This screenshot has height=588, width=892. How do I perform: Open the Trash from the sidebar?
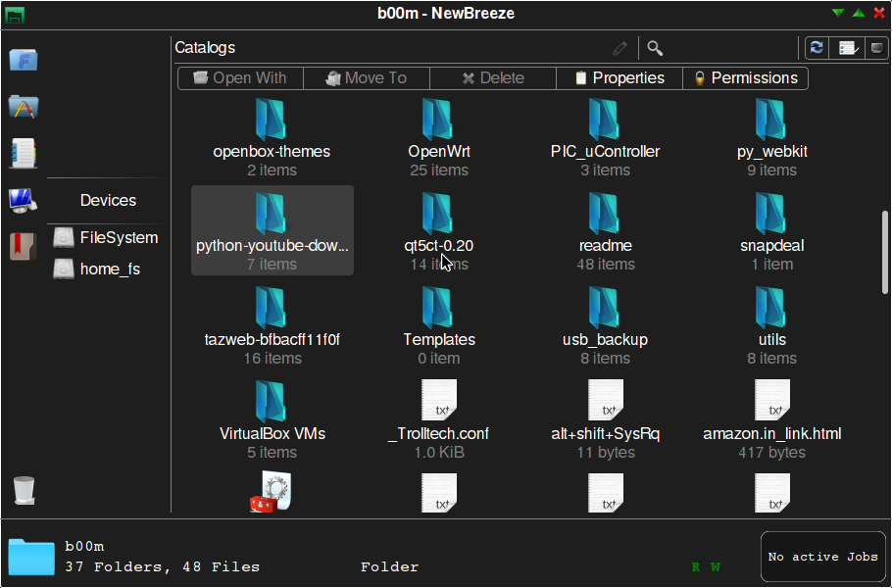point(24,490)
